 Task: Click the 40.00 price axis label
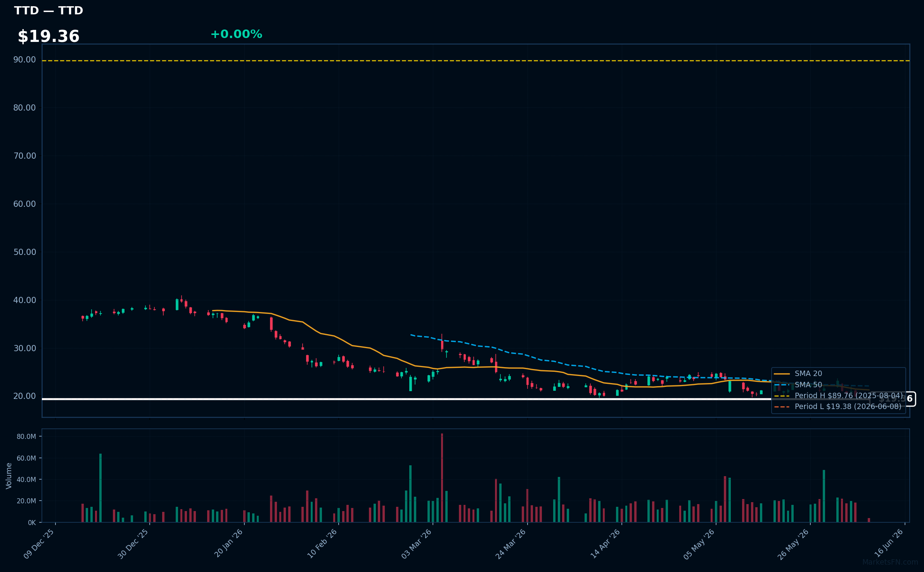24,300
